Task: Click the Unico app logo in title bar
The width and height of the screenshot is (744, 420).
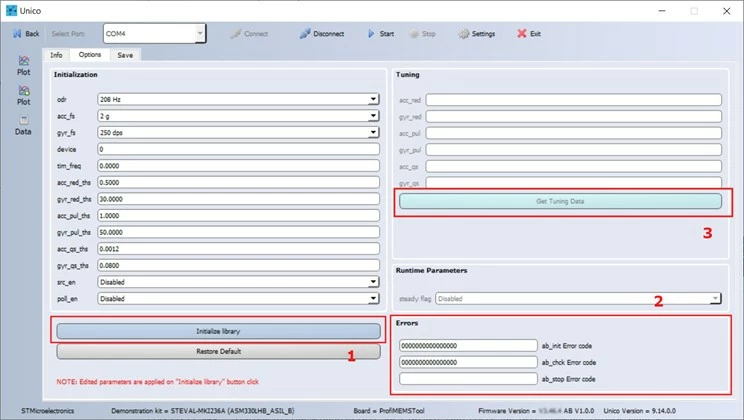Action: pyautogui.click(x=11, y=10)
